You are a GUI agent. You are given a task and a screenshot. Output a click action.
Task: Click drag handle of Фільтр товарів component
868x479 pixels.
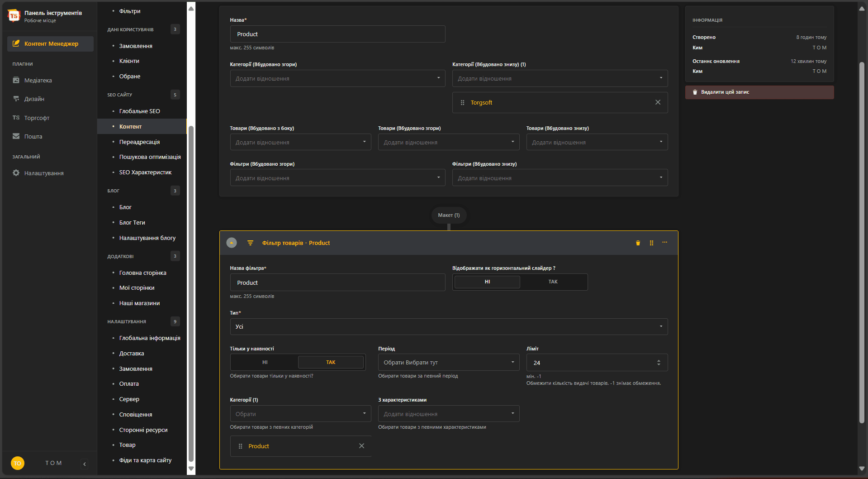(x=651, y=243)
